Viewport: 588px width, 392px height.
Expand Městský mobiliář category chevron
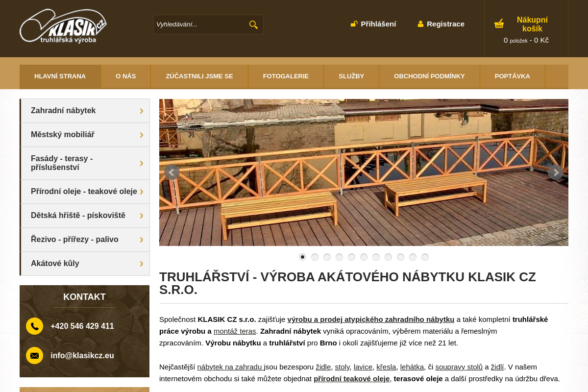[142, 135]
